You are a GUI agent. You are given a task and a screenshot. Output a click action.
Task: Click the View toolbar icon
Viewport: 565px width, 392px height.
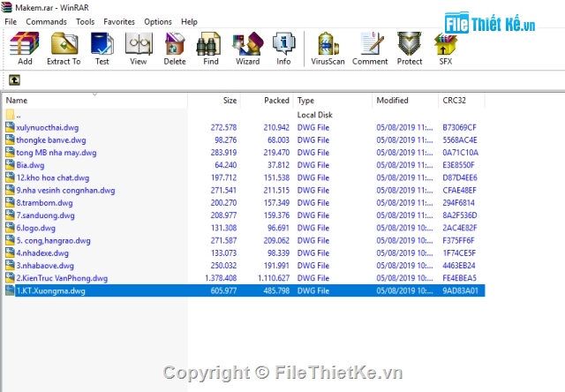coord(139,43)
